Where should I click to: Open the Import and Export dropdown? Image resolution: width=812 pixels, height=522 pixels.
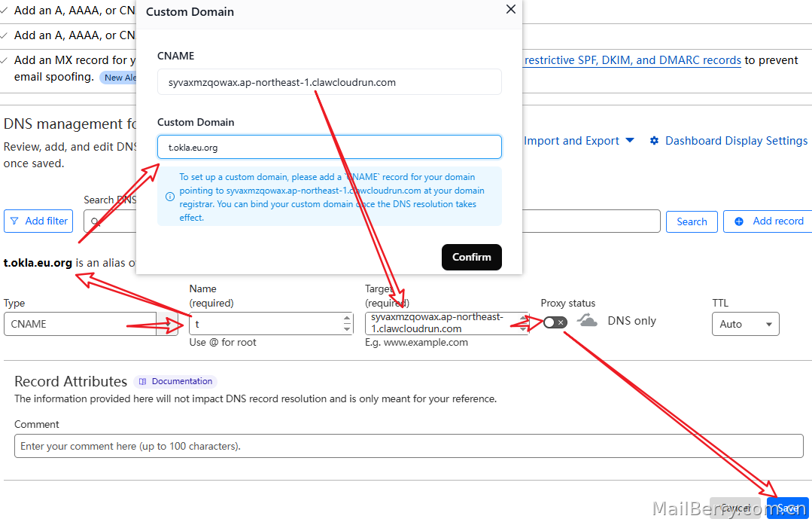pos(579,141)
